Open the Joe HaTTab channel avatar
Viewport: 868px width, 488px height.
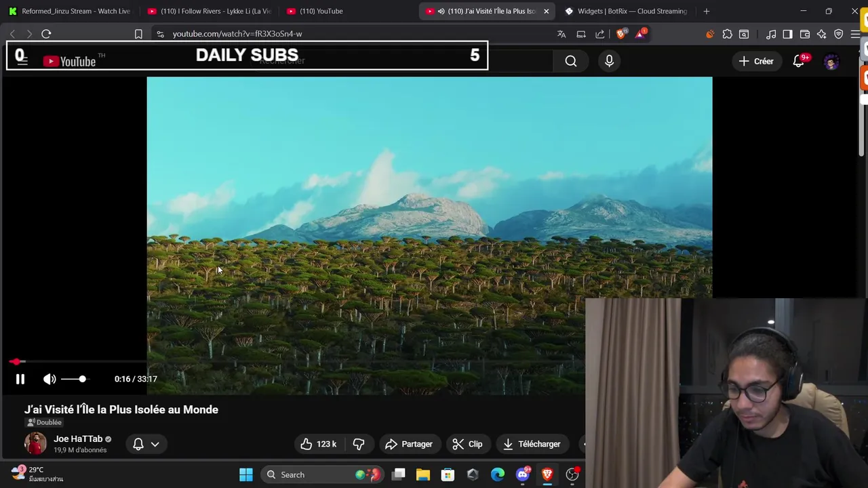click(35, 444)
